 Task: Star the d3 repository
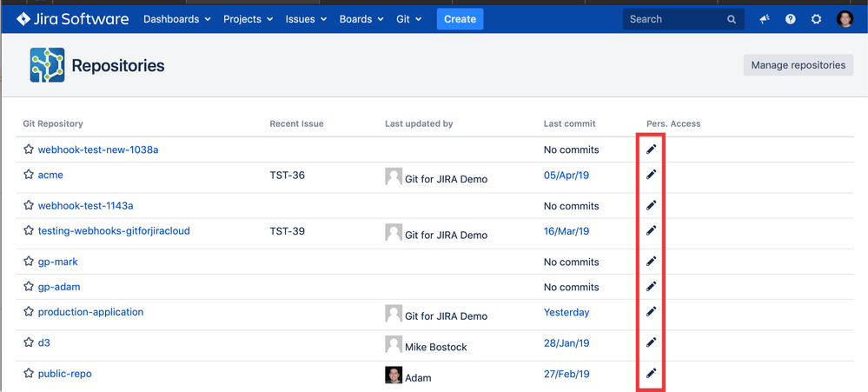pos(29,342)
